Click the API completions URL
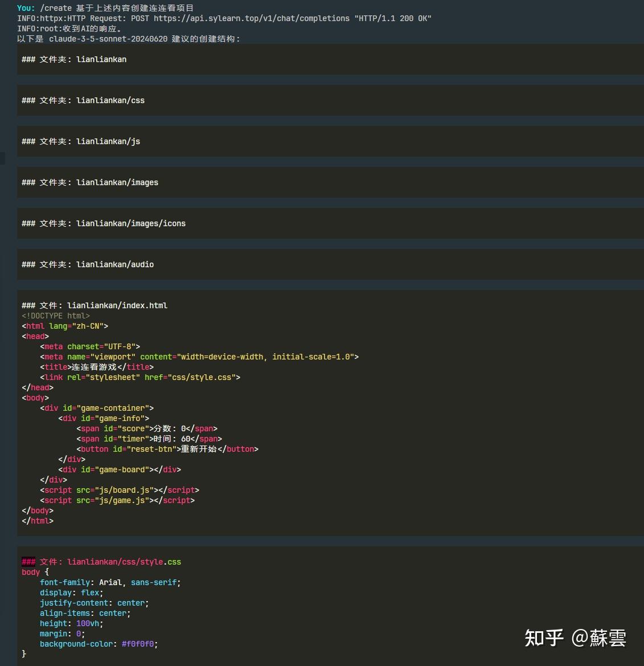The height and width of the screenshot is (666, 644). pos(251,18)
